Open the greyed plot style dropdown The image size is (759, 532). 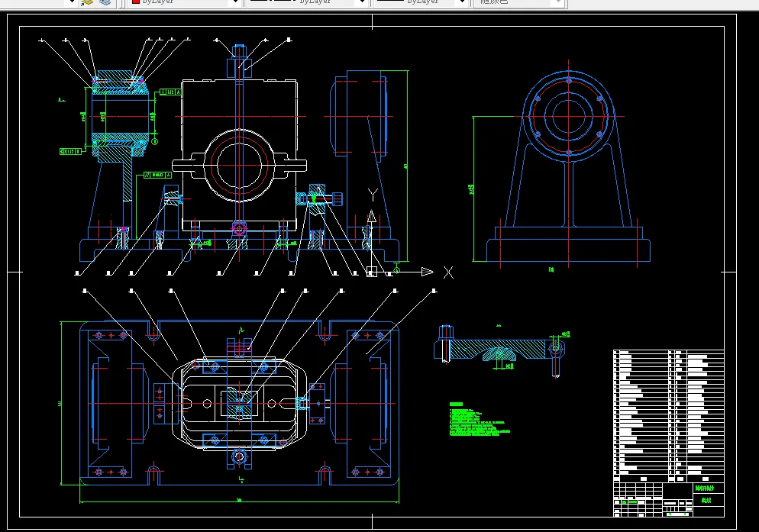coord(519,2)
